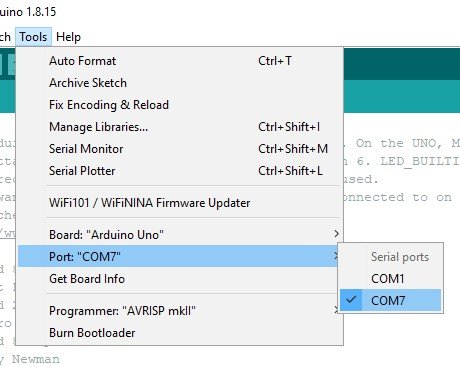This screenshot has height=367, width=460.
Task: Click Get Board Info
Action: 180,279
